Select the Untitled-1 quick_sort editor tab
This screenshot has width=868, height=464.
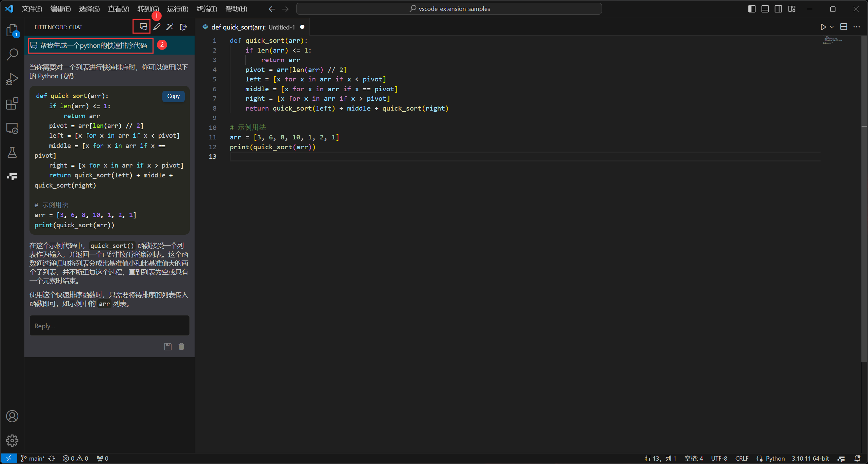tap(252, 27)
